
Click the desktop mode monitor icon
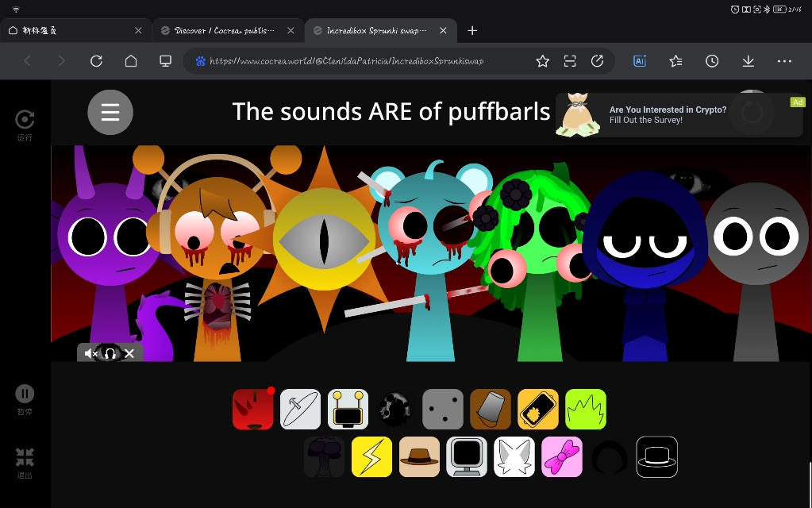pos(166,61)
